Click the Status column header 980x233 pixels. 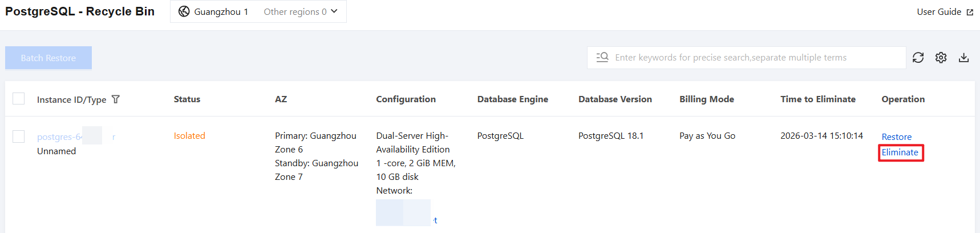187,99
